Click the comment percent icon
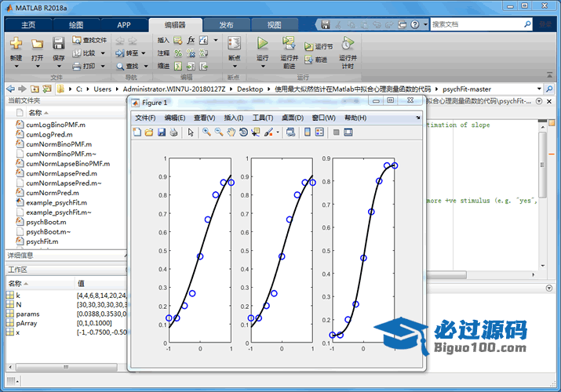Viewport: 561px width, 392px height. pos(178,53)
